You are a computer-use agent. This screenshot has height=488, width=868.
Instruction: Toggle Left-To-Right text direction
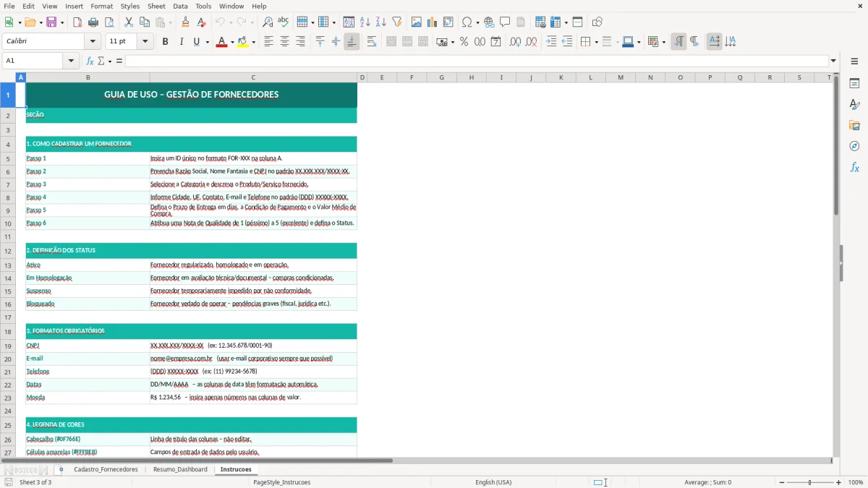678,42
